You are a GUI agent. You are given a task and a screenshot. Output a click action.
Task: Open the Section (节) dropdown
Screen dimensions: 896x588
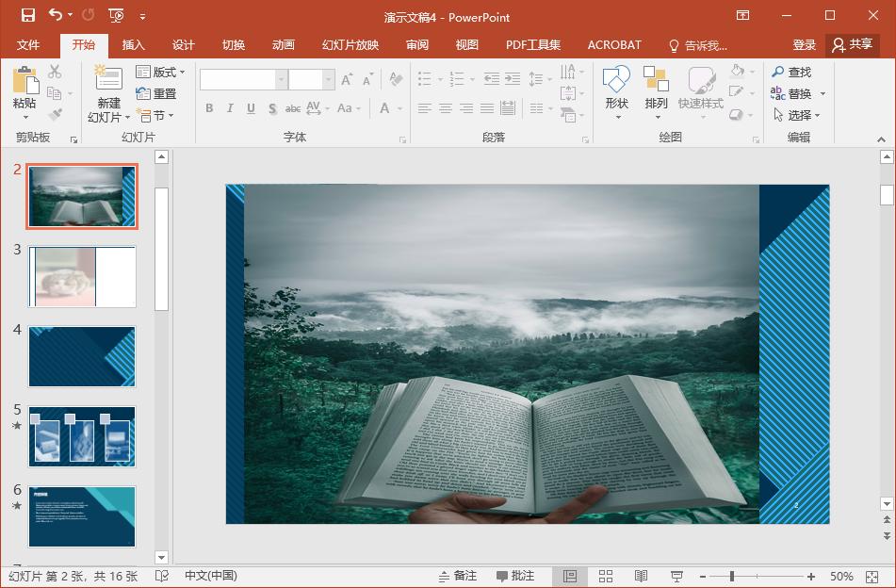coord(158,116)
